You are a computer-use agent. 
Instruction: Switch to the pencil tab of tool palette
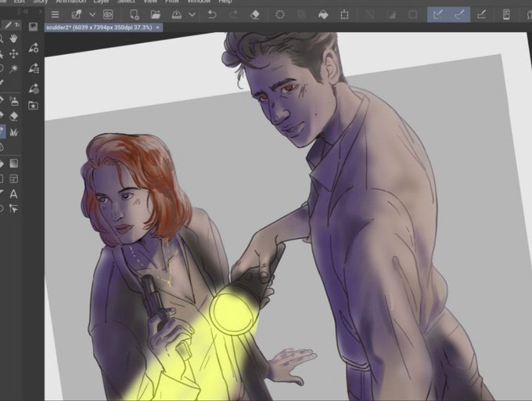point(8,25)
